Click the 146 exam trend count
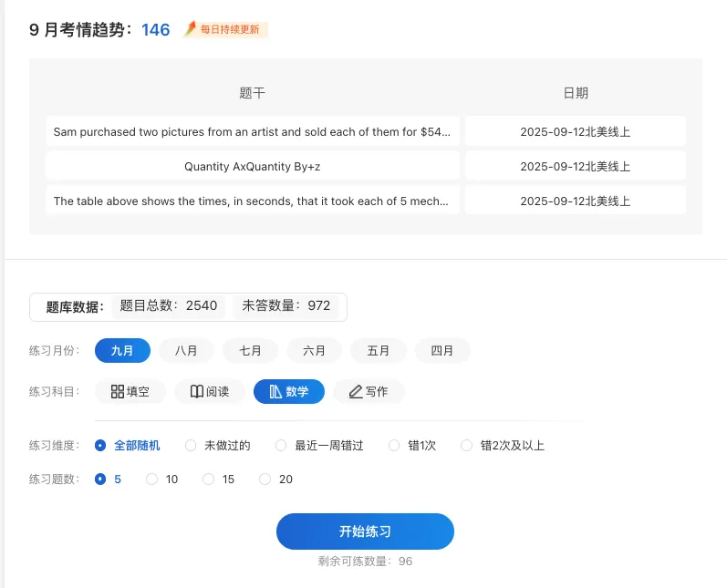This screenshot has width=727, height=588. pyautogui.click(x=156, y=30)
